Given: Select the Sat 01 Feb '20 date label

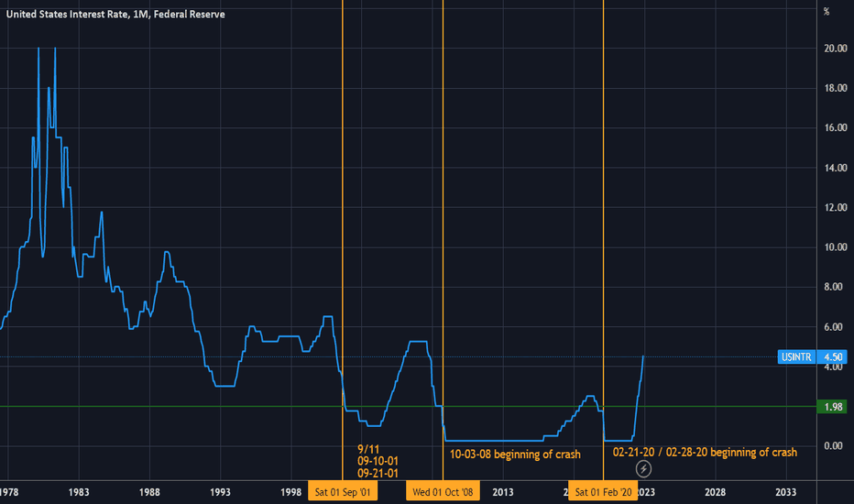Looking at the screenshot, I should 603,492.
